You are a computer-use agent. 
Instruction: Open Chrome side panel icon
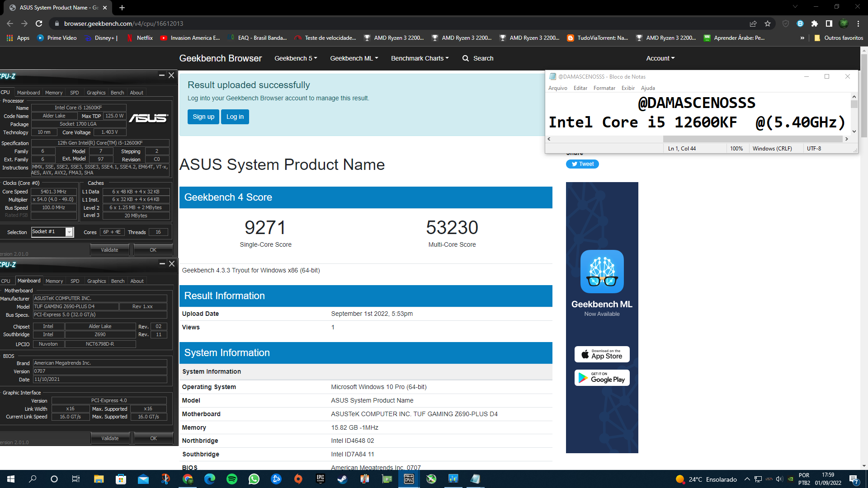[829, 23]
